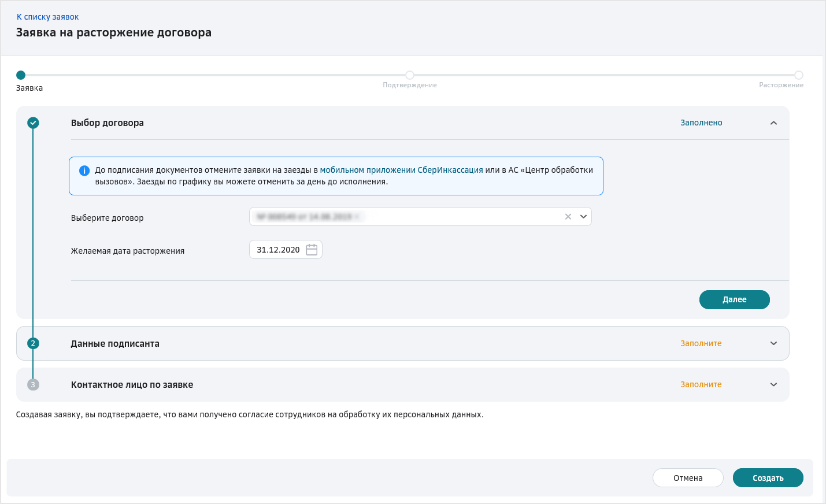The image size is (826, 504).
Task: Click the Далее button
Action: pos(734,299)
